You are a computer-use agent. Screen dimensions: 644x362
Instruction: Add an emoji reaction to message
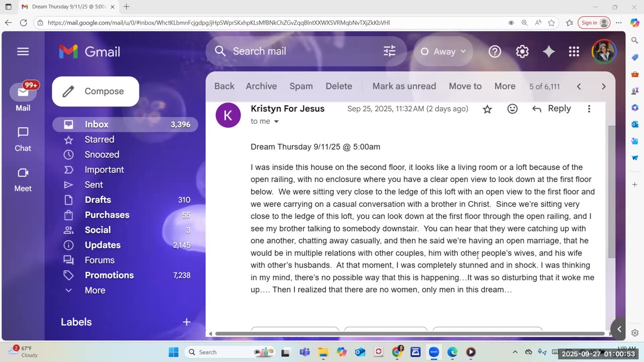tap(512, 109)
